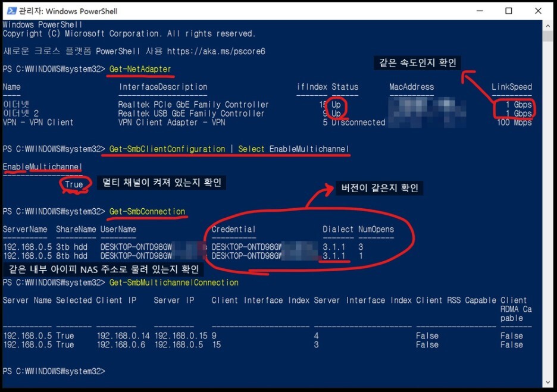The height and width of the screenshot is (392, 557).
Task: Click the 이더넷 2 adapter name
Action: click(x=21, y=114)
